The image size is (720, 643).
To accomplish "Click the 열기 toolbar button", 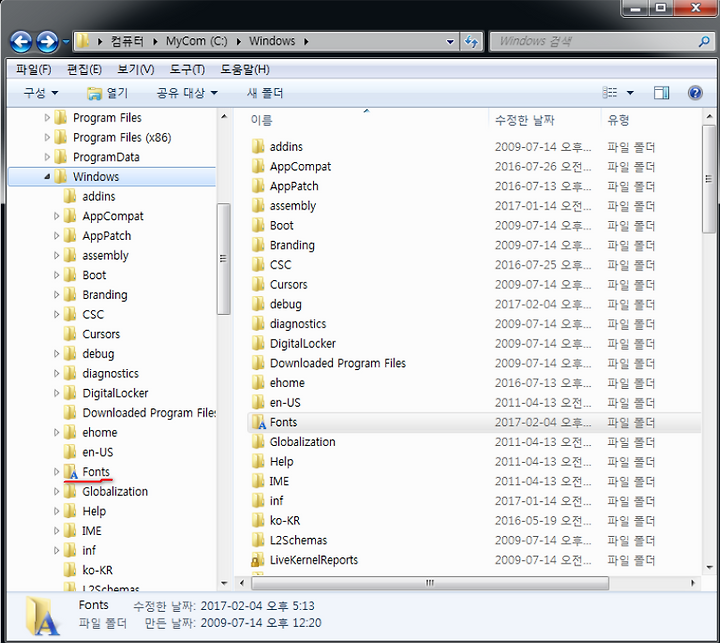I will click(x=108, y=93).
